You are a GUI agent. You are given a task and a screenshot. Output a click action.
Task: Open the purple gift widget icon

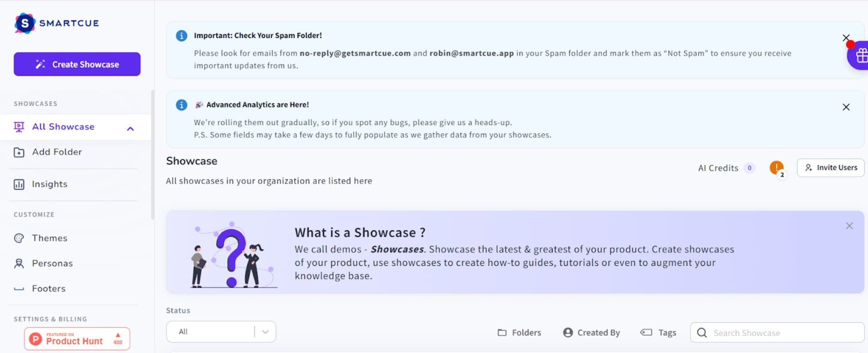(x=860, y=56)
